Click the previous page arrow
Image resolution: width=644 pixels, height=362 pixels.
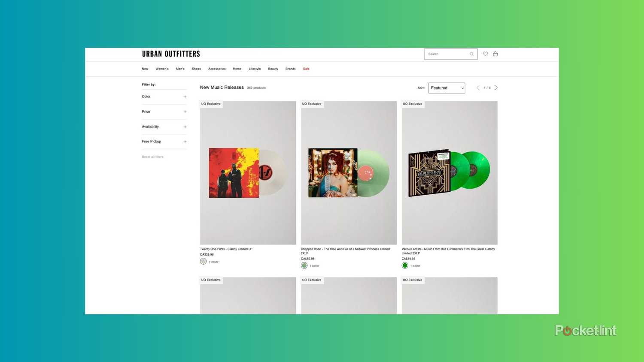coord(478,87)
